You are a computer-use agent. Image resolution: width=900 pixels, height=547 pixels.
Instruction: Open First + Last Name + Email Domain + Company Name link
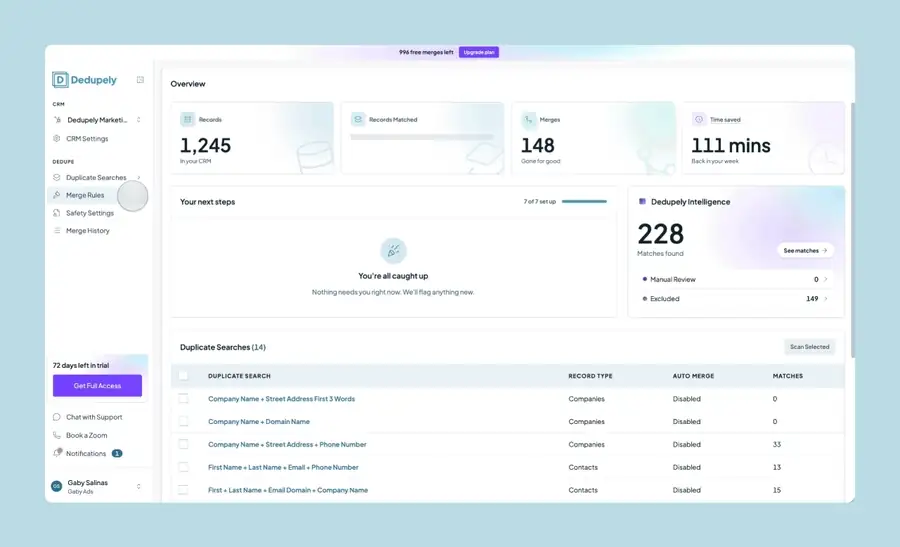288,490
